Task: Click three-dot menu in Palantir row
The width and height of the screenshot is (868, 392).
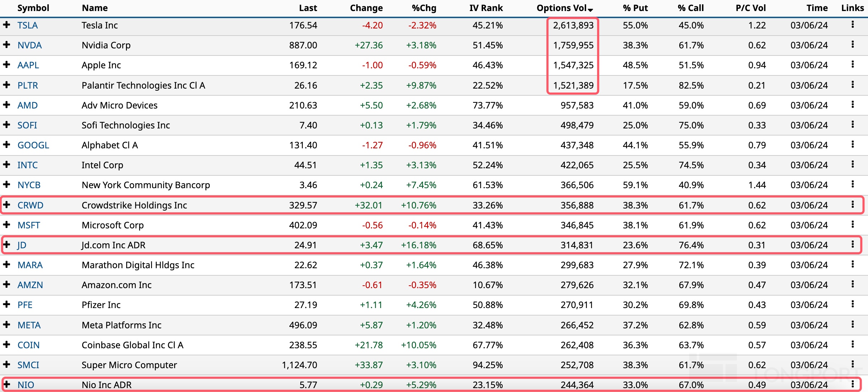Action: point(852,85)
